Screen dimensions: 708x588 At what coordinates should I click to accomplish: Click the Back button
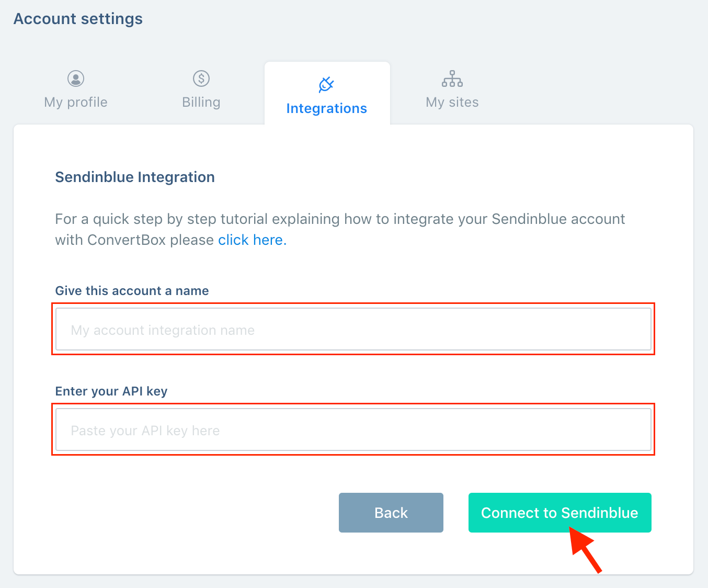[391, 513]
